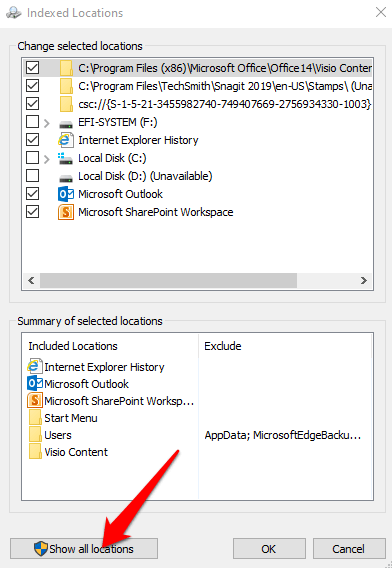The image size is (392, 568).
Task: Click Microsoft SharePoint Worksp... in summary
Action: [x=119, y=401]
